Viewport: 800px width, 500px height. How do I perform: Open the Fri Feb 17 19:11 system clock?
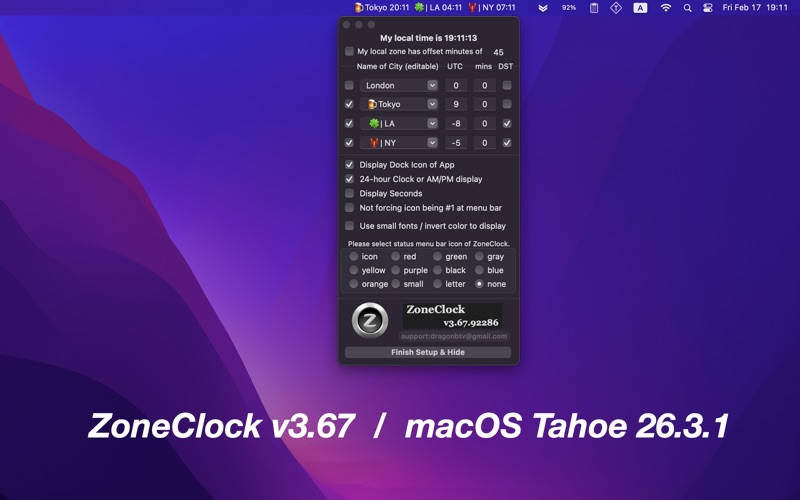pyautogui.click(x=755, y=8)
